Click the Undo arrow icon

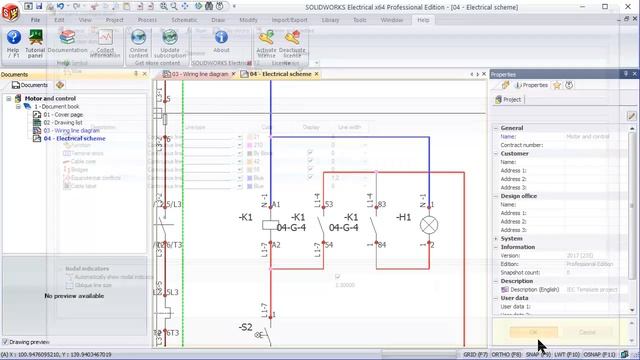61,6
